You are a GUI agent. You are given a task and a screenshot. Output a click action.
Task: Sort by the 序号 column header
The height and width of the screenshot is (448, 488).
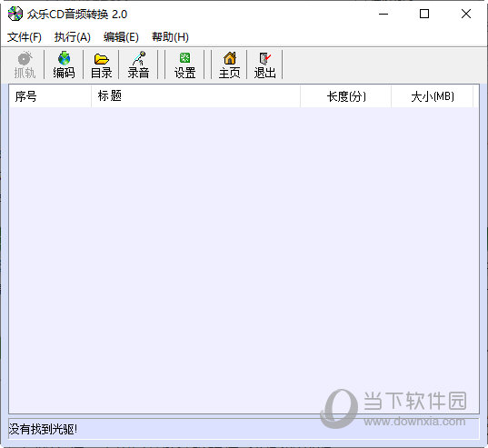pyautogui.click(x=50, y=96)
